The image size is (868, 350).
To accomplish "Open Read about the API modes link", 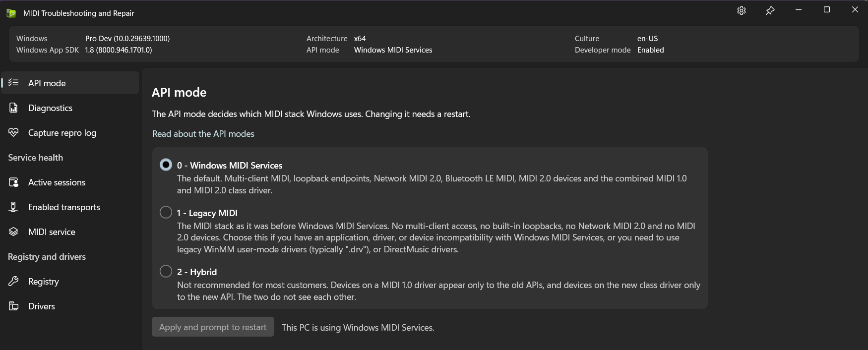I will click(203, 134).
